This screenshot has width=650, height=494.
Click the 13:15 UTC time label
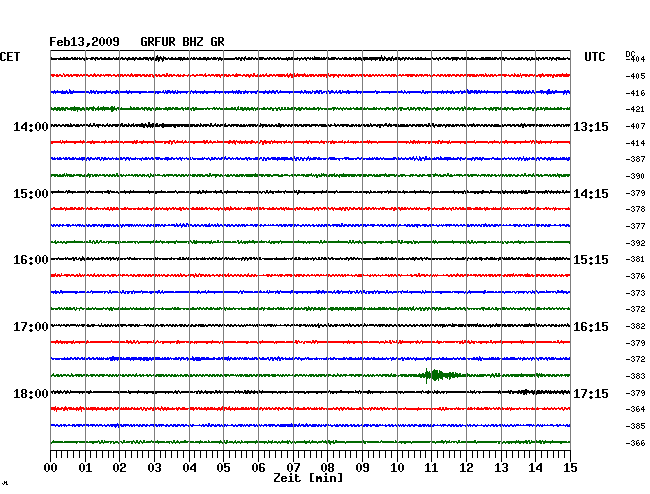click(591, 127)
